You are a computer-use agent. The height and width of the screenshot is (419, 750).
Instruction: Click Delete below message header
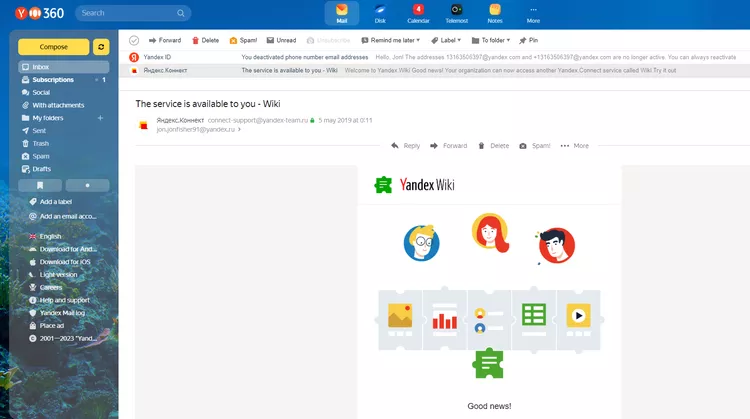coord(494,146)
